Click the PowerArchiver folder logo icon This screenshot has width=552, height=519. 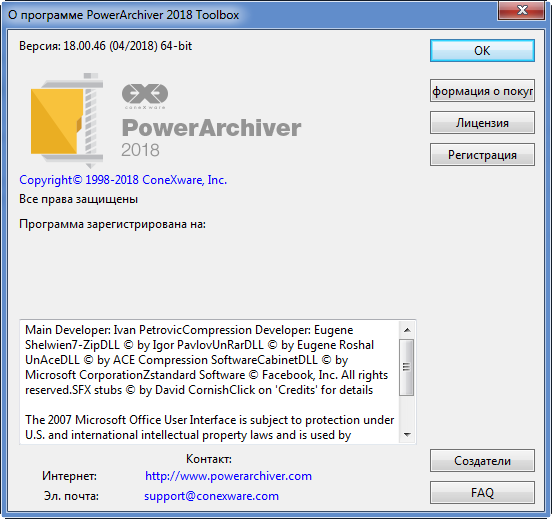[x=67, y=121]
